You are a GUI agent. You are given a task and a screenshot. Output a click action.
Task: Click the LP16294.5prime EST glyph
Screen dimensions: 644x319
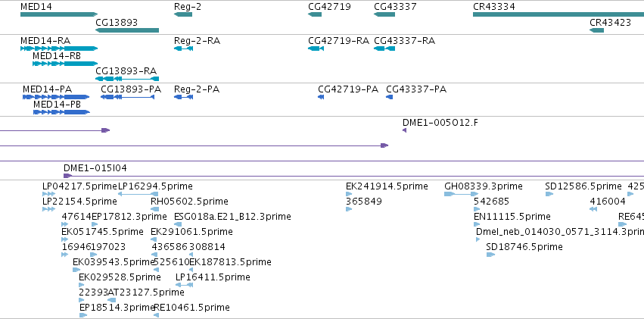138,194
